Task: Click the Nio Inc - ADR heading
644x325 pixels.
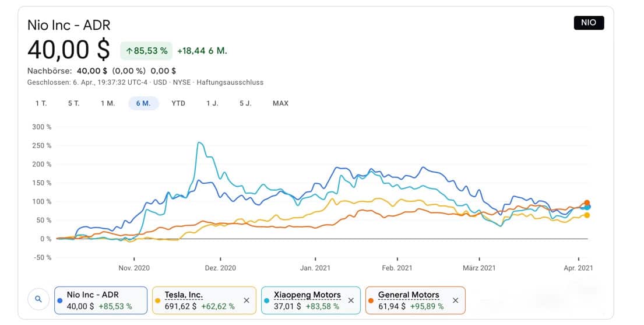Action: 69,25
